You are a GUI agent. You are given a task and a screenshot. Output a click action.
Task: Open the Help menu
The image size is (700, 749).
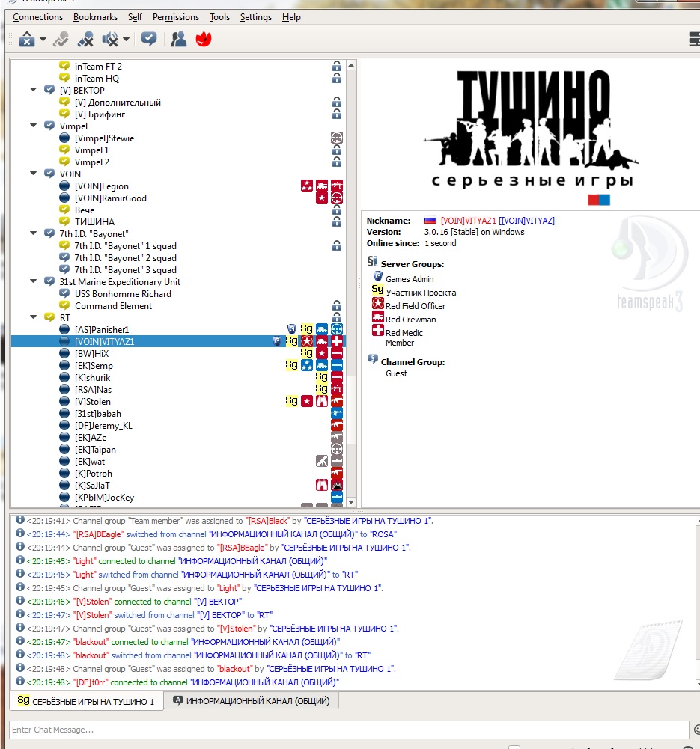pyautogui.click(x=291, y=17)
